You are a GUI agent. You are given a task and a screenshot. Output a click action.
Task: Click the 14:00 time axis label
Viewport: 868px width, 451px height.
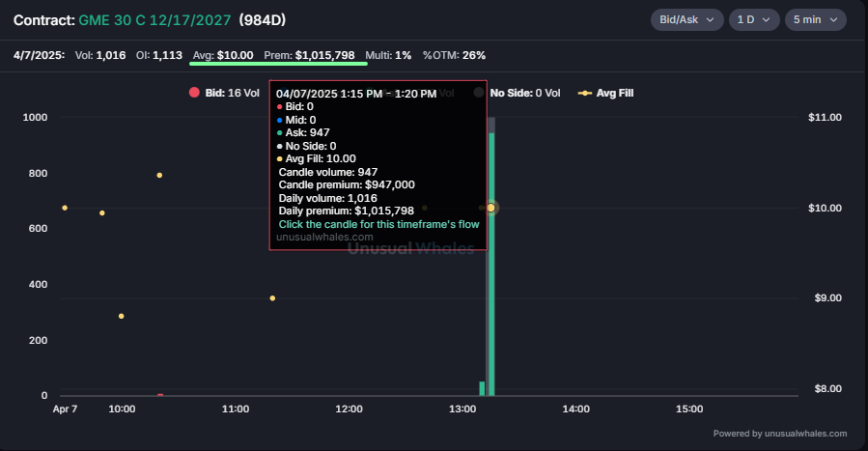click(575, 409)
